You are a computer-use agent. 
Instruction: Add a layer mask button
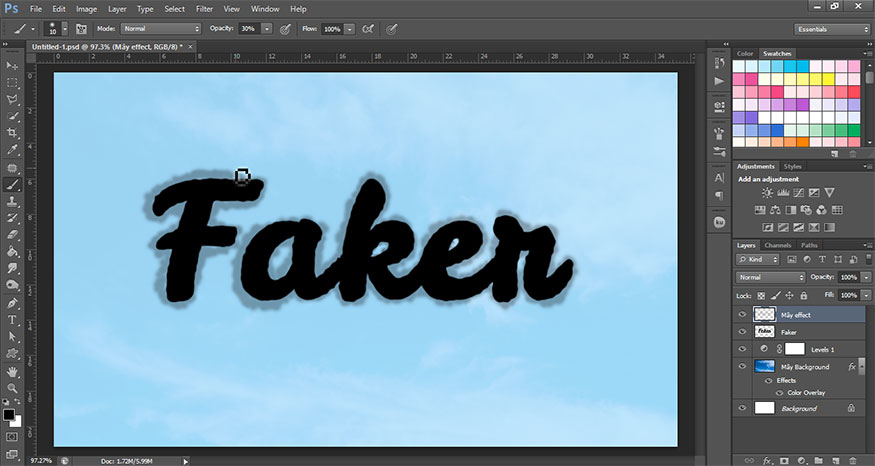[x=784, y=461]
